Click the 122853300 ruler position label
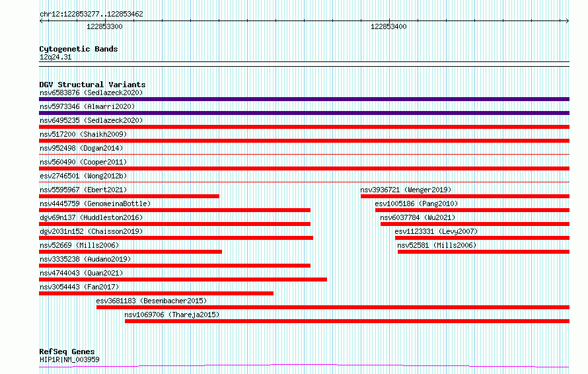Image resolution: width=588 pixels, height=374 pixels. [x=104, y=26]
